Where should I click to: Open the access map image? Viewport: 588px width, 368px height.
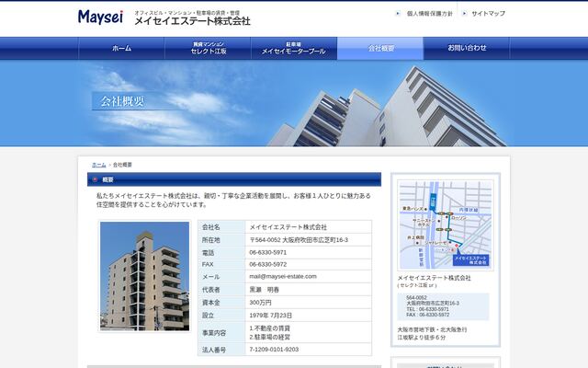point(445,224)
